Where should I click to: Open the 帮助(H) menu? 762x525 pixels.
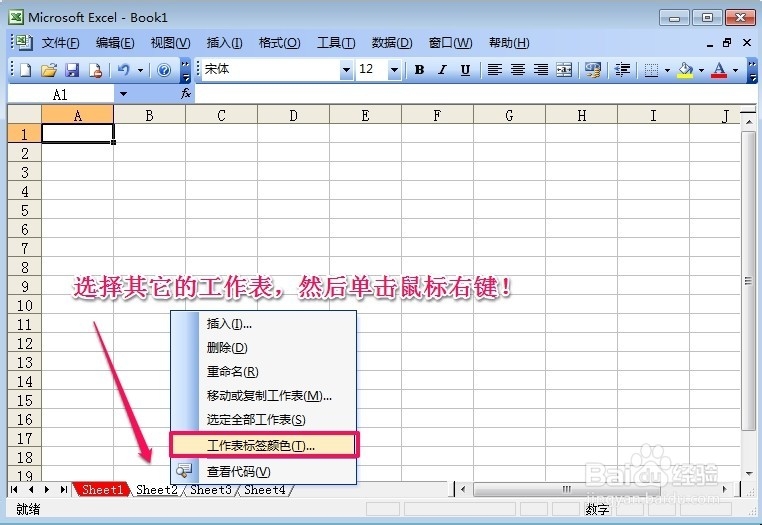(x=509, y=43)
